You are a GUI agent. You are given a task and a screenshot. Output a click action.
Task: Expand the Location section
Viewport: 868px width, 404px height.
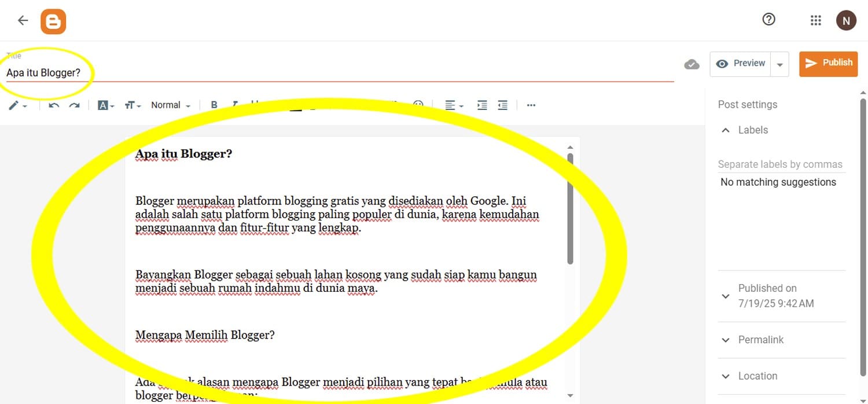(726, 376)
